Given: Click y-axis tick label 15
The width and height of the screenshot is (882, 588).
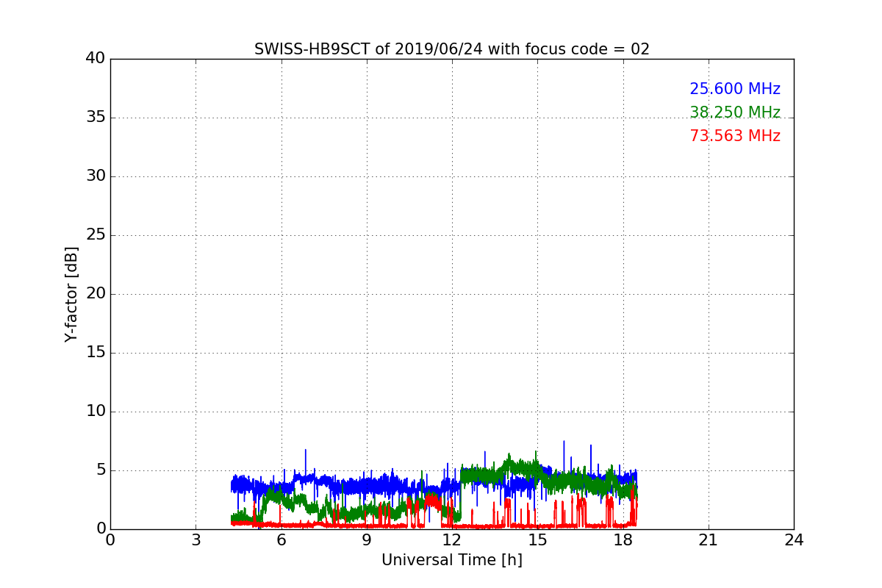Looking at the screenshot, I should point(96,353).
